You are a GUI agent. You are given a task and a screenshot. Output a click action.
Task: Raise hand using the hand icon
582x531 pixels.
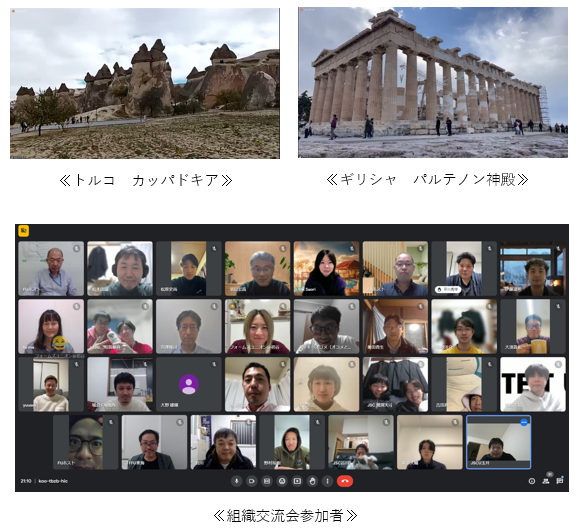313,481
